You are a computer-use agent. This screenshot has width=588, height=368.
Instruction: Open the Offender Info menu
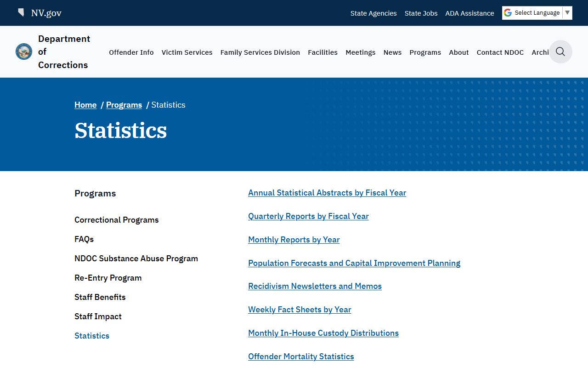(131, 52)
